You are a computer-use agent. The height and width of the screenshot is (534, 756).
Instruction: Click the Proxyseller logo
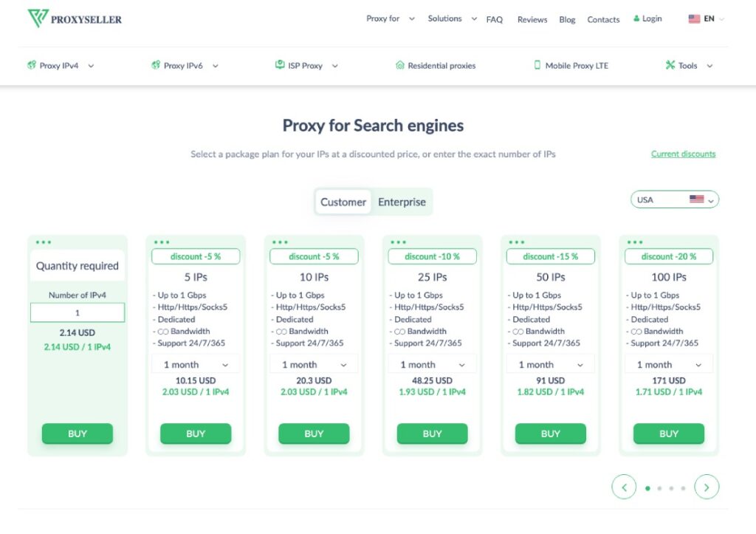point(75,18)
